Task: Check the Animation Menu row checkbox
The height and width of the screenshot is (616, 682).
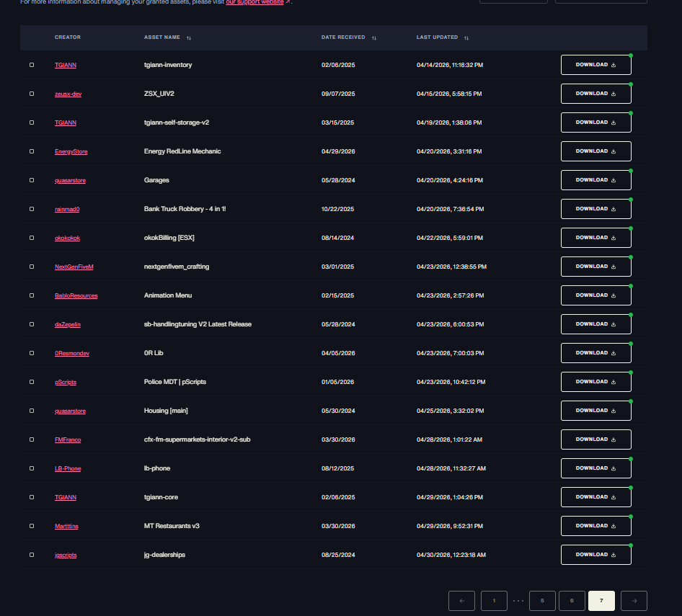Action: (x=32, y=295)
